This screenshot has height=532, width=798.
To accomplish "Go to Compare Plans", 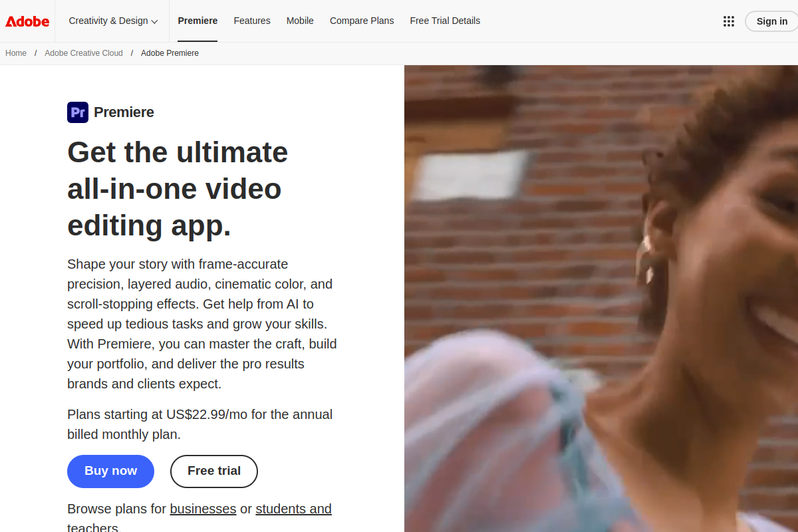I will pyautogui.click(x=362, y=21).
